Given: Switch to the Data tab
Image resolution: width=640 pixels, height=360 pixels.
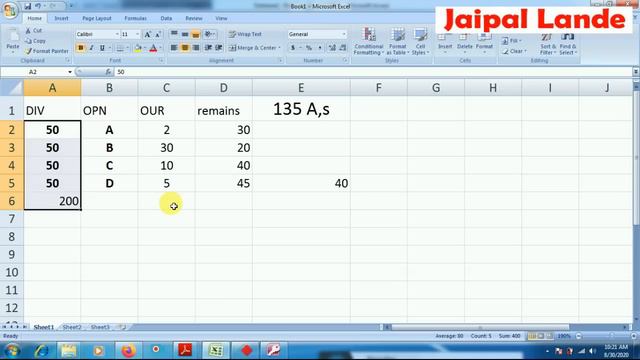Looking at the screenshot, I should (x=166, y=18).
